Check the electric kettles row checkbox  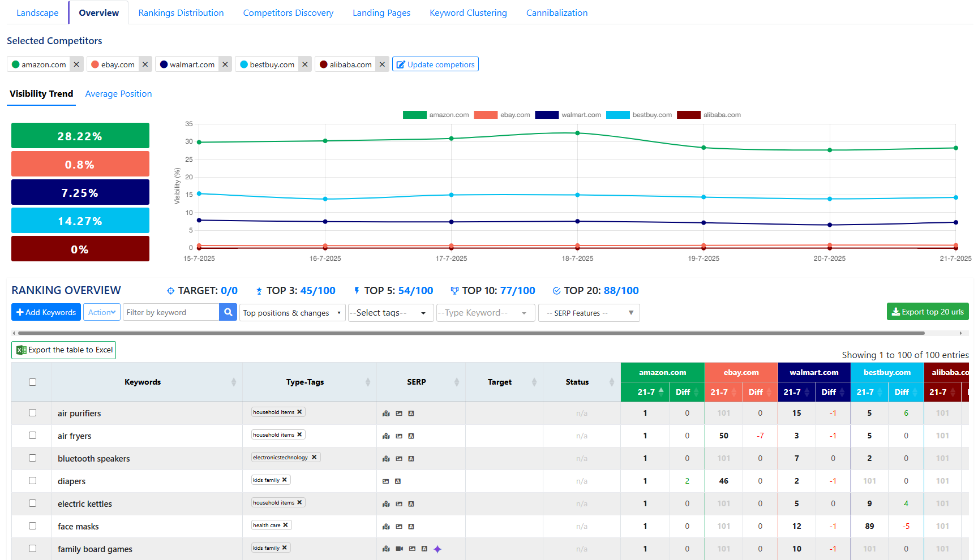pos(32,503)
